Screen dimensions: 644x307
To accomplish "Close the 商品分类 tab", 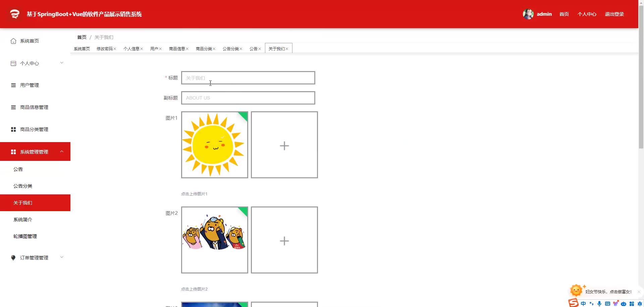I will (214, 49).
